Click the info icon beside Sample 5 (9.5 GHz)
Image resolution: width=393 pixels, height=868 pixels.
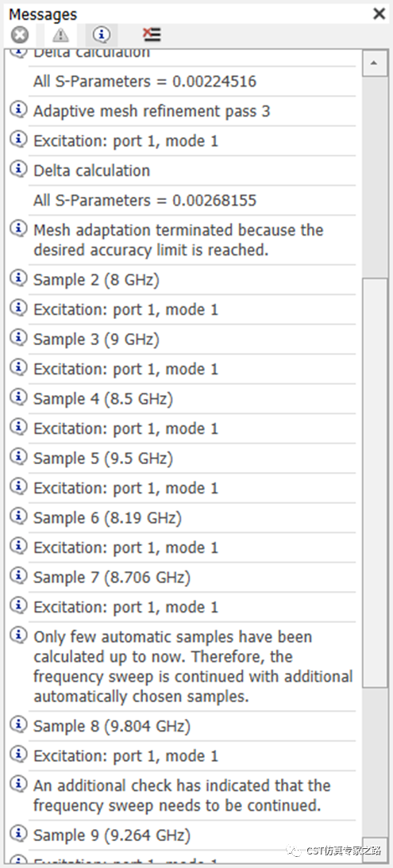coord(19,456)
